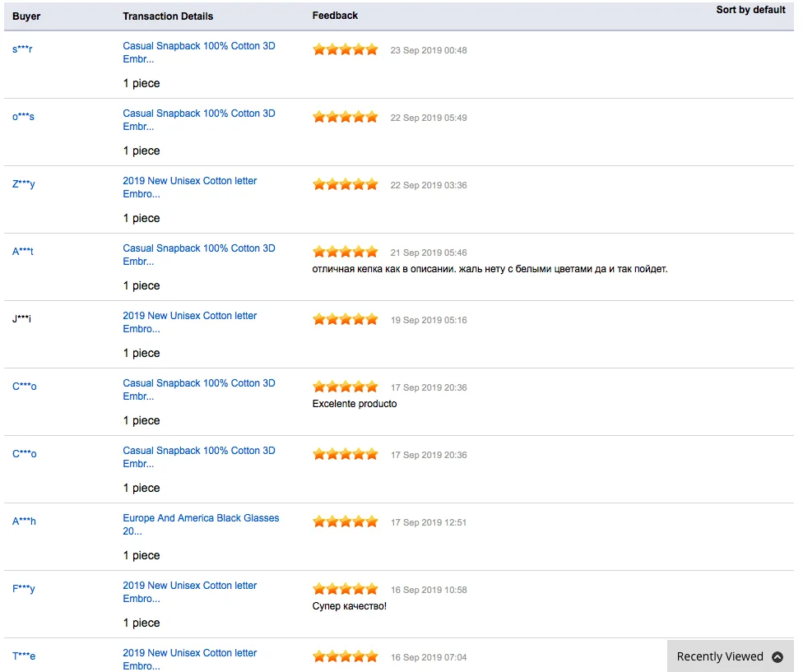803x672 pixels.
Task: Click the date 22 Sep 2019 03:36
Action: [429, 185]
